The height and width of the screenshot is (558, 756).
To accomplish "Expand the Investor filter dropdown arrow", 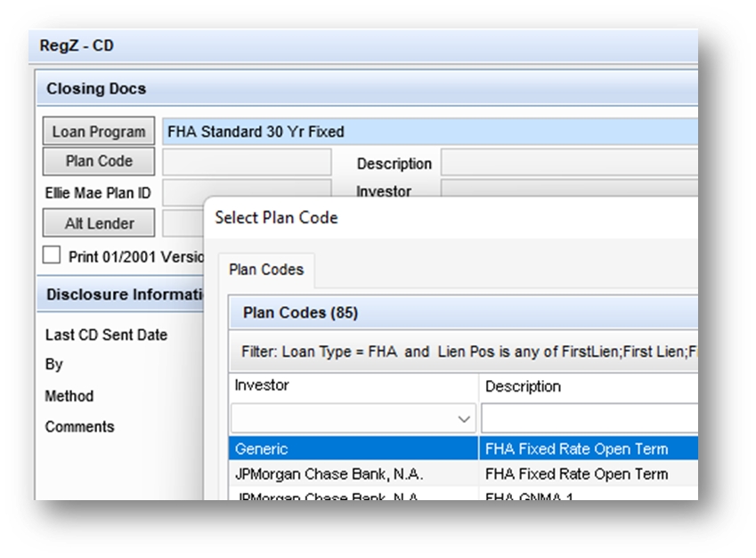I will (x=464, y=418).
